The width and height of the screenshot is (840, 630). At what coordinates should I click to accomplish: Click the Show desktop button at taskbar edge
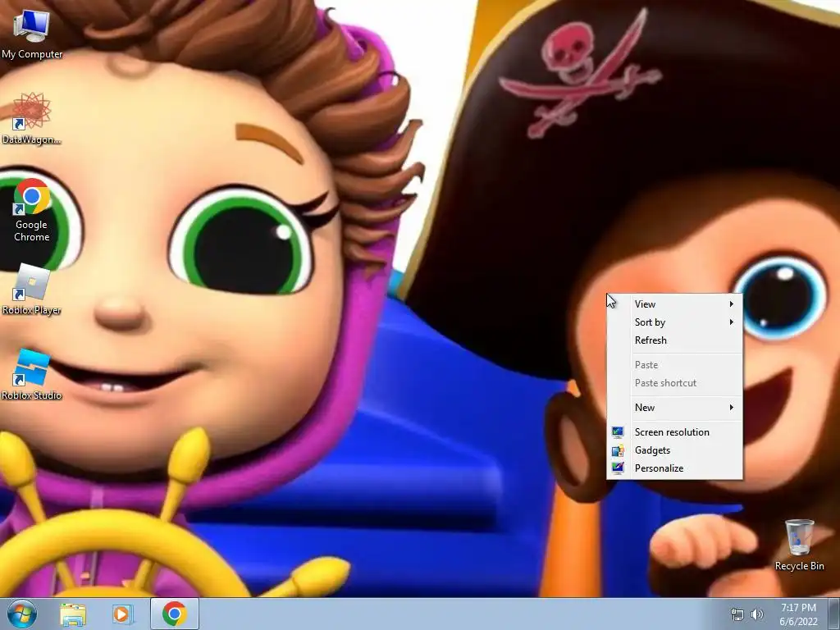point(834,614)
